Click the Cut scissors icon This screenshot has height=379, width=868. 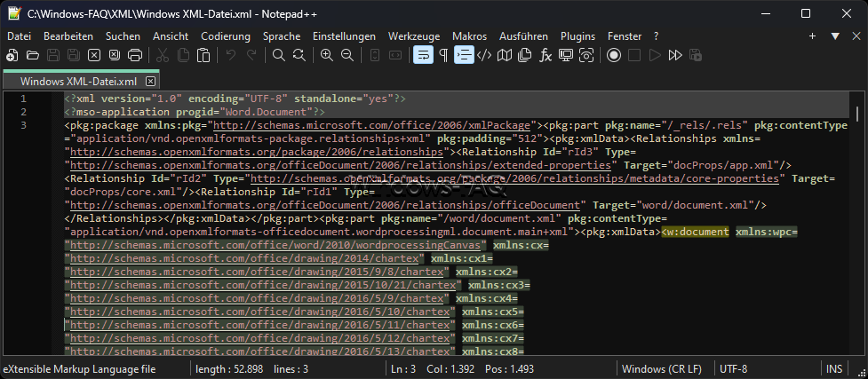(163, 55)
